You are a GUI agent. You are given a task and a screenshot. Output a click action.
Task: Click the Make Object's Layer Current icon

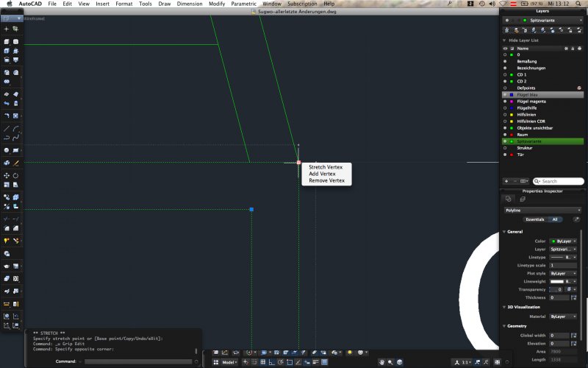[507, 30]
